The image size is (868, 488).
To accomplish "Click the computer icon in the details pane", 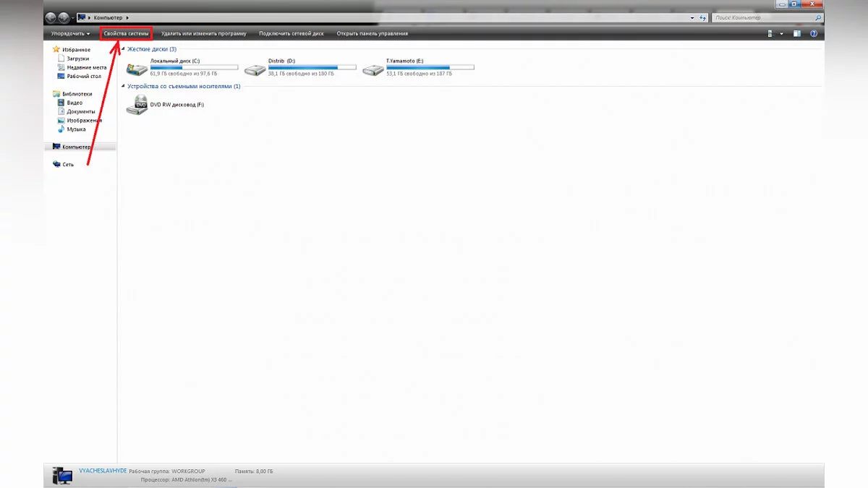I will [63, 475].
